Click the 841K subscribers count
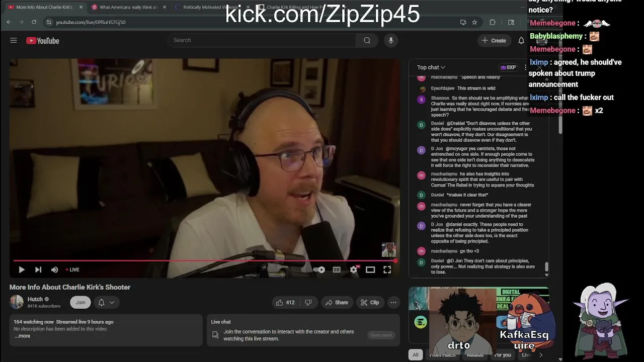Screen dimensions: 644x362 (x=44, y=306)
